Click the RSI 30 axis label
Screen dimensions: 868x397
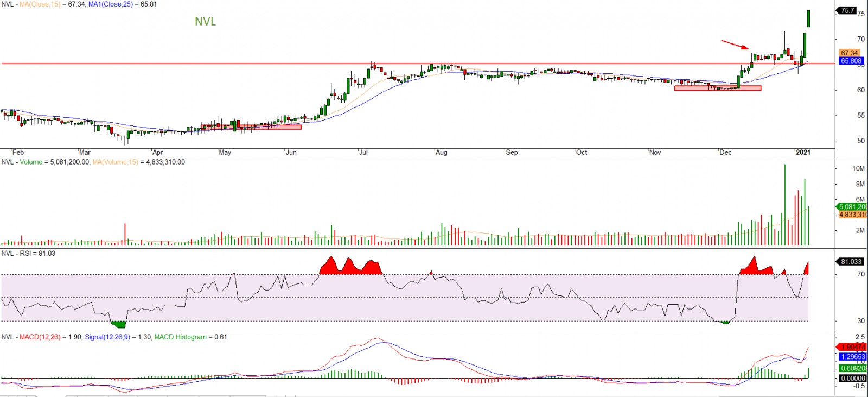tap(861, 321)
